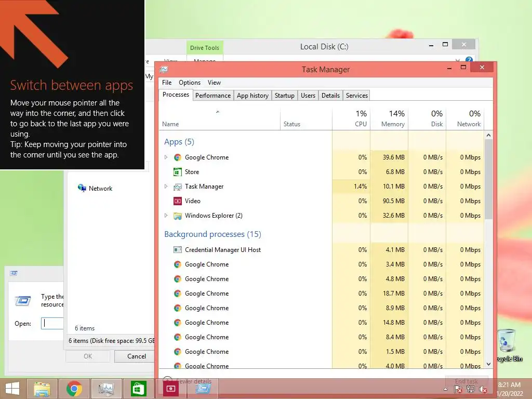Click the Task Manager title bar icon
532x399 pixels.
click(164, 70)
